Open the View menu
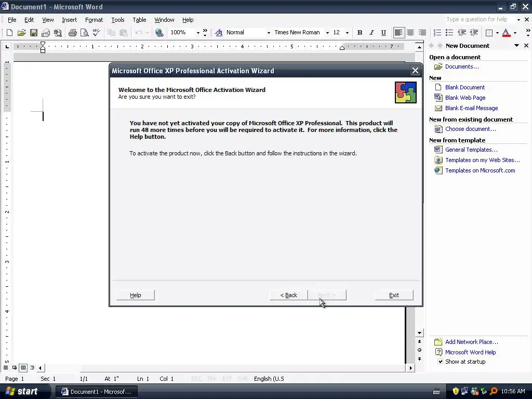532x399 pixels. click(x=48, y=20)
